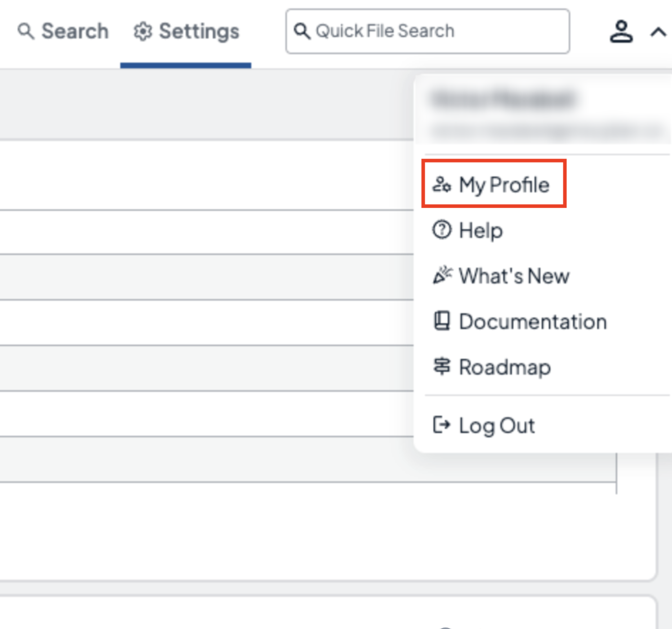The width and height of the screenshot is (672, 629).
Task: Click the Settings gear icon
Action: coord(143,32)
